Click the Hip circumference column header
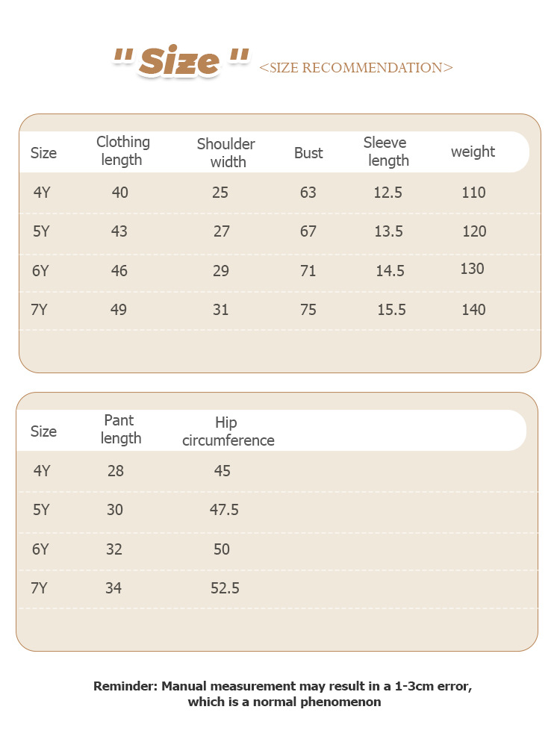This screenshot has height=736, width=560. (228, 431)
